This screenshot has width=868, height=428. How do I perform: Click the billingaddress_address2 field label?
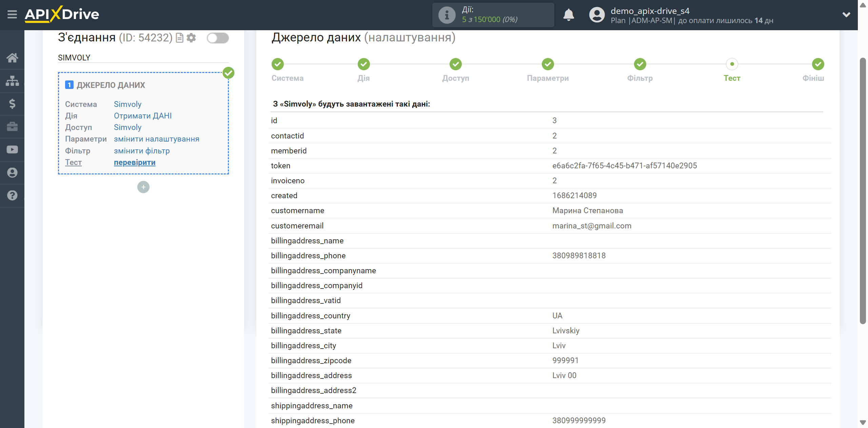pos(313,390)
